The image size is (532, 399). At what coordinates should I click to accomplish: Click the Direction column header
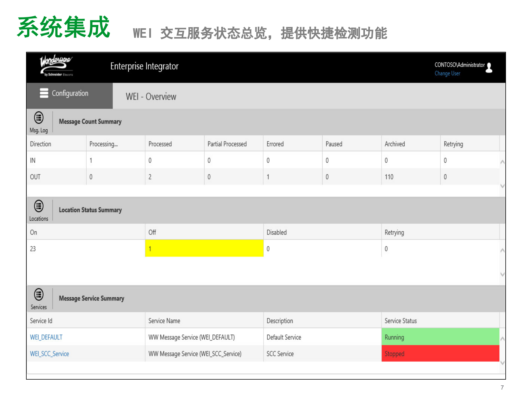[x=40, y=144]
